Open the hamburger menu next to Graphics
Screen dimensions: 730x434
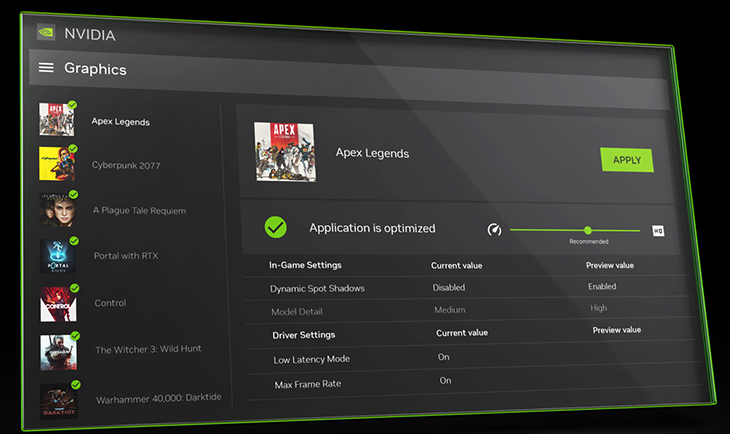point(46,68)
